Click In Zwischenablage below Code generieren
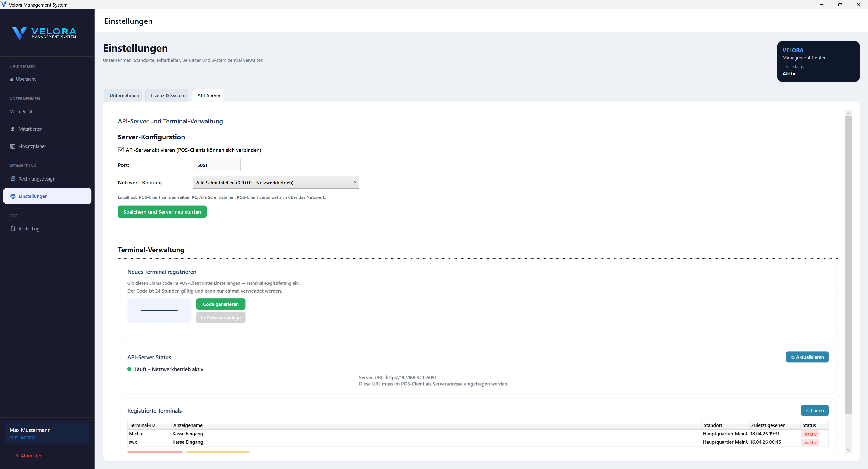Screen dimensions: 868x469 (x=220, y=317)
